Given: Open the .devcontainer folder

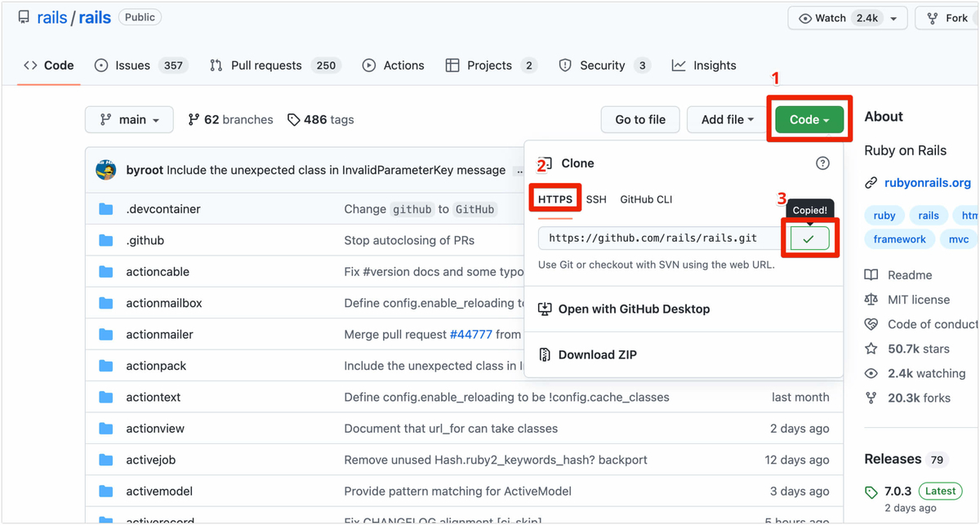Looking at the screenshot, I should click(163, 209).
